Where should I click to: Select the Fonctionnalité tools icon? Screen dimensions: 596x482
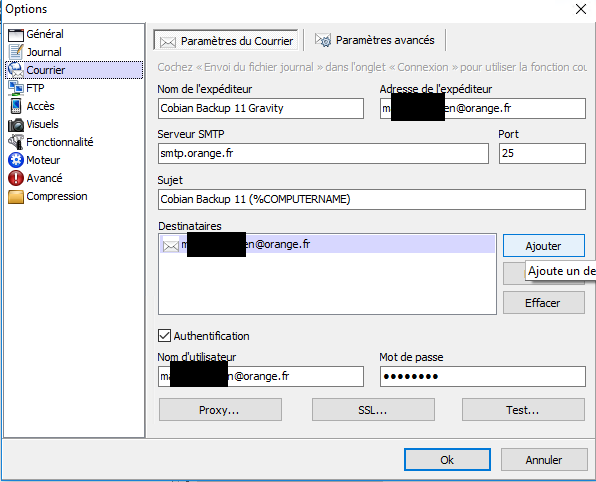(x=16, y=142)
